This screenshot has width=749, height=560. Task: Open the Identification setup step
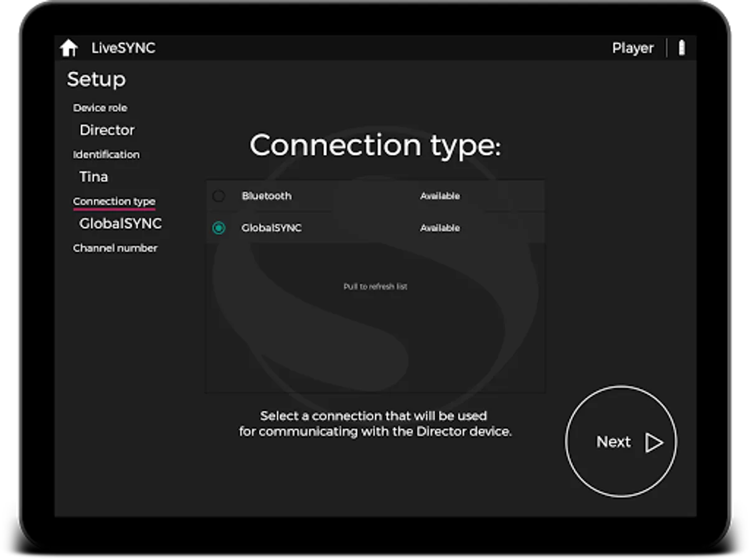106,154
